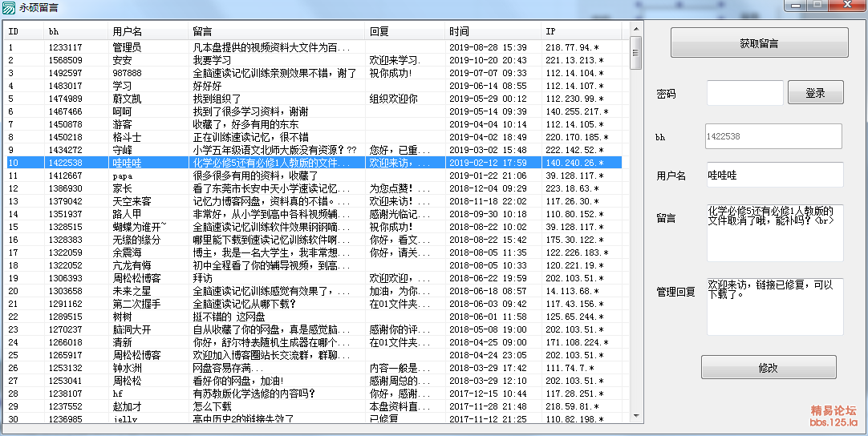Click inside the 管理回复 text area
868x436 pixels.
point(773,306)
